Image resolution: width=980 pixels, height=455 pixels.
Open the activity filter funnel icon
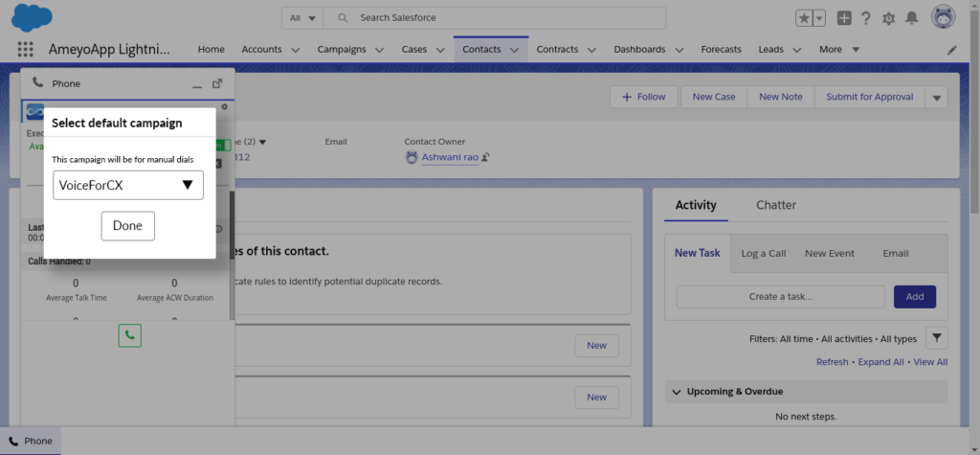[936, 338]
